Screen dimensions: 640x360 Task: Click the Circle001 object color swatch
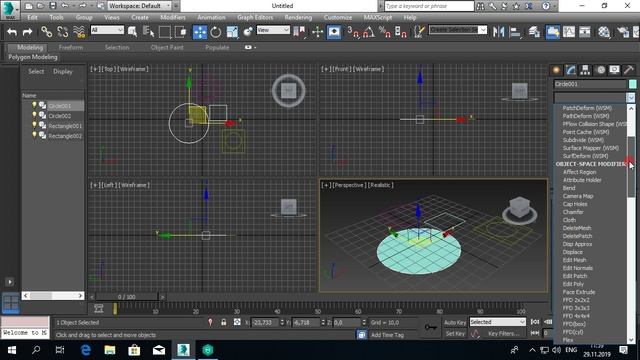(632, 84)
